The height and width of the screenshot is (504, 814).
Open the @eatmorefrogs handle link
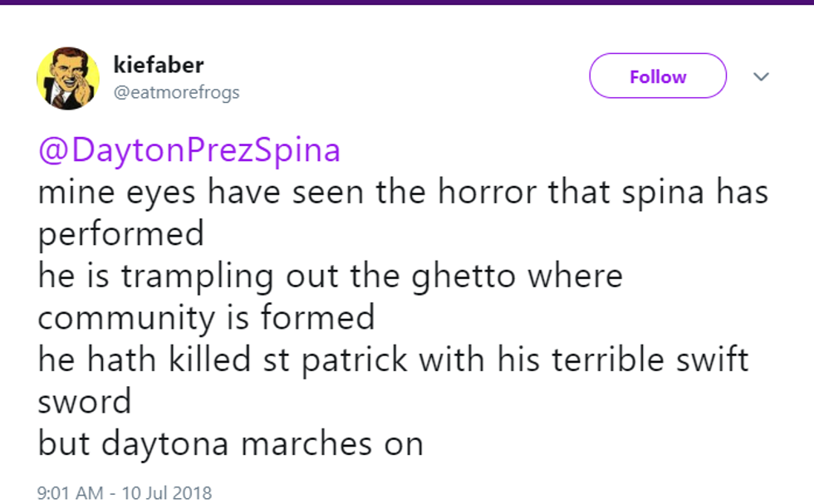click(x=176, y=92)
